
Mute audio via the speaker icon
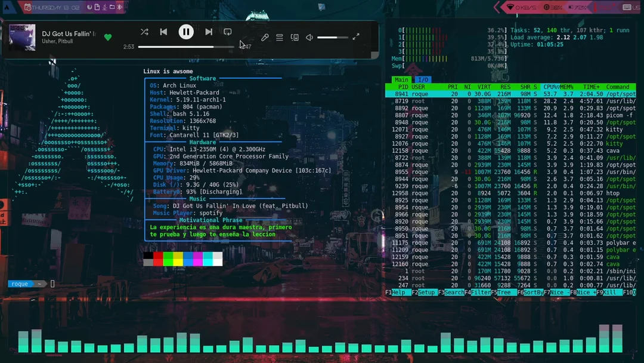(309, 37)
